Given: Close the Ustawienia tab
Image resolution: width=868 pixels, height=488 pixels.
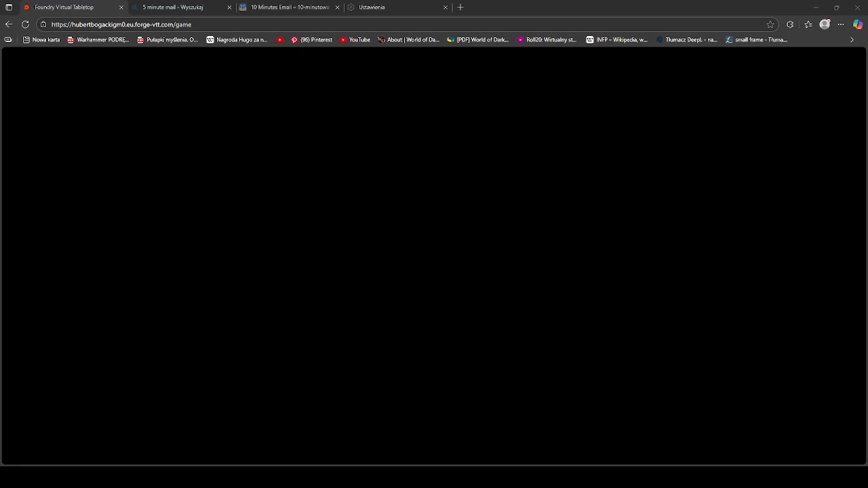Looking at the screenshot, I should (x=446, y=7).
